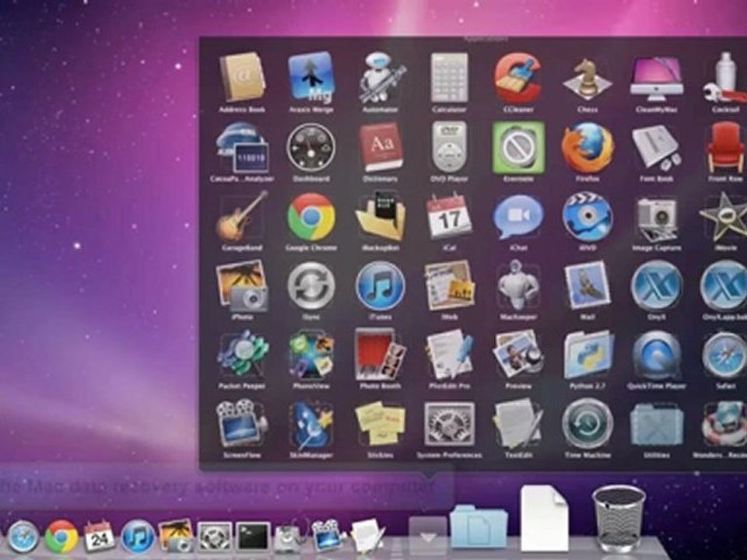Open CocoaPacketAnalyzer app
Image resolution: width=747 pixels, height=560 pixels.
(242, 148)
